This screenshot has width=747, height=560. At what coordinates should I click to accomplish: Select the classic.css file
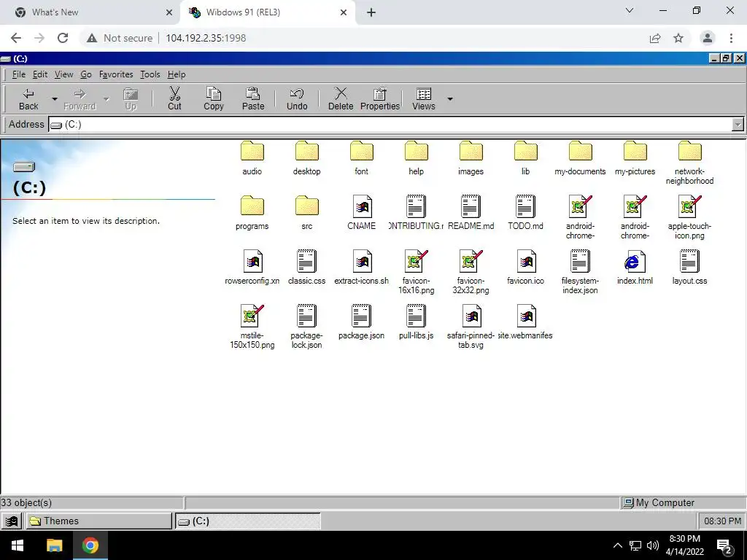click(307, 268)
